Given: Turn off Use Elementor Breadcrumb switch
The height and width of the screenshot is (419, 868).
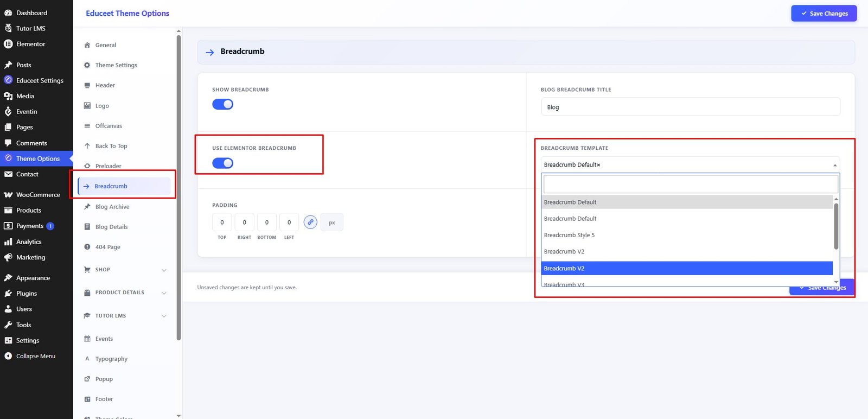Looking at the screenshot, I should 222,163.
